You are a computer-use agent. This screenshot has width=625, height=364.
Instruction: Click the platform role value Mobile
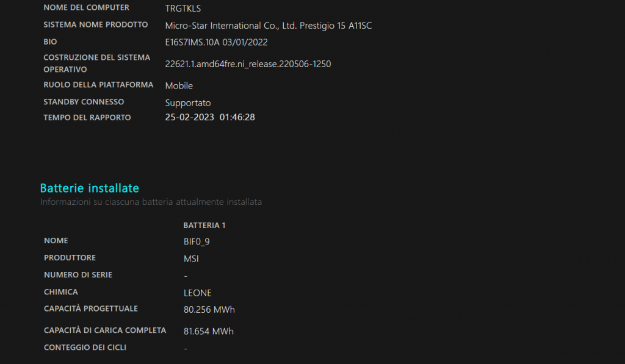click(x=179, y=86)
